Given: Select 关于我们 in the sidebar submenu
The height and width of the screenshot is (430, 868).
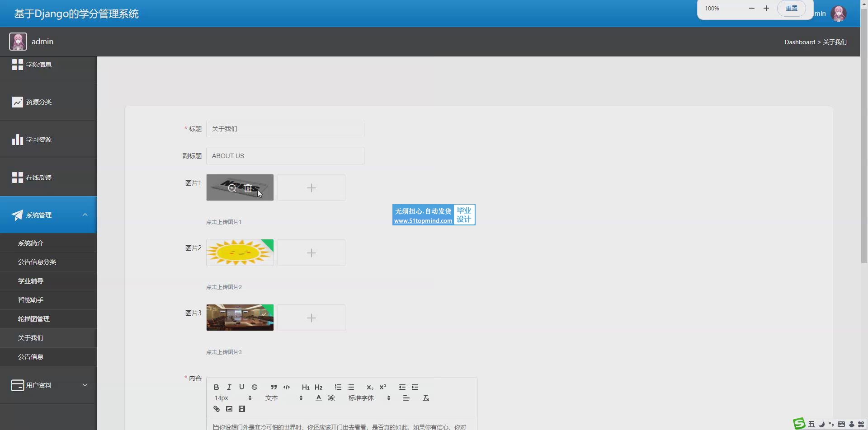Looking at the screenshot, I should pyautogui.click(x=48, y=338).
